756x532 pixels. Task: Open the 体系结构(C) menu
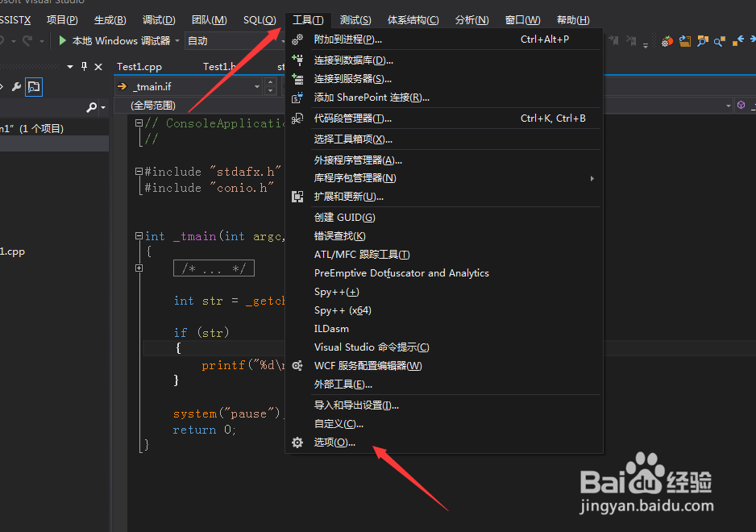pyautogui.click(x=413, y=20)
